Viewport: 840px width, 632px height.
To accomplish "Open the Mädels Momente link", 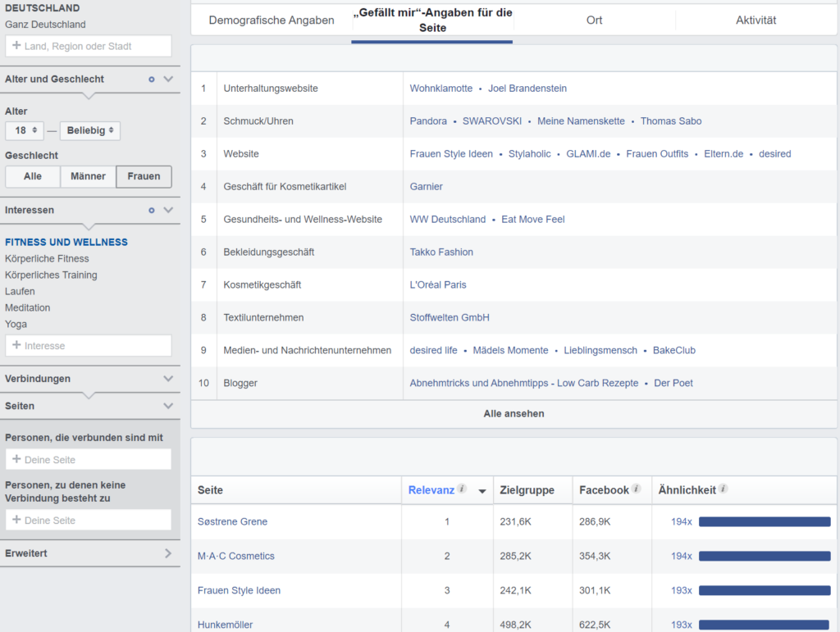I will click(x=510, y=351).
